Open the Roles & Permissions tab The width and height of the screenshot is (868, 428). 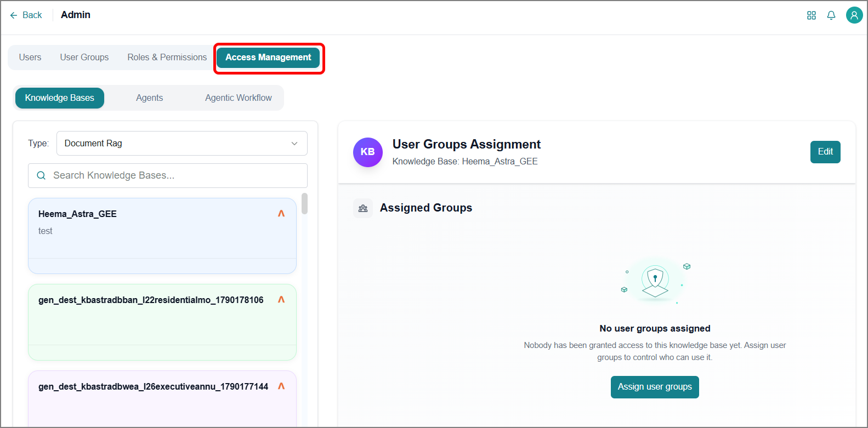tap(167, 58)
